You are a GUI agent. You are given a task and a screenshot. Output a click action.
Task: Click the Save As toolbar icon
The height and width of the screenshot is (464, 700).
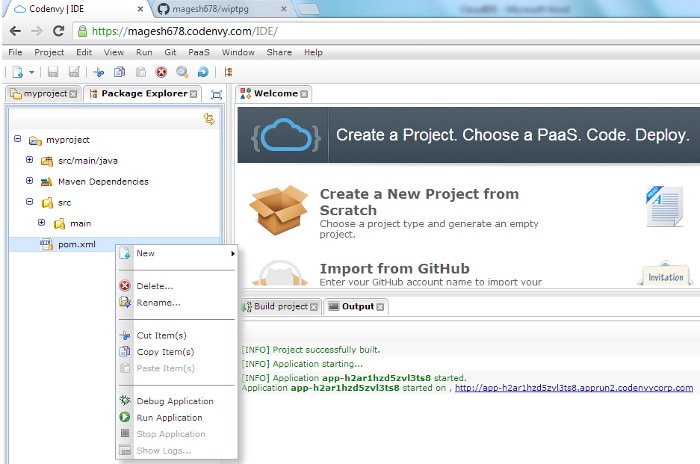pos(74,72)
